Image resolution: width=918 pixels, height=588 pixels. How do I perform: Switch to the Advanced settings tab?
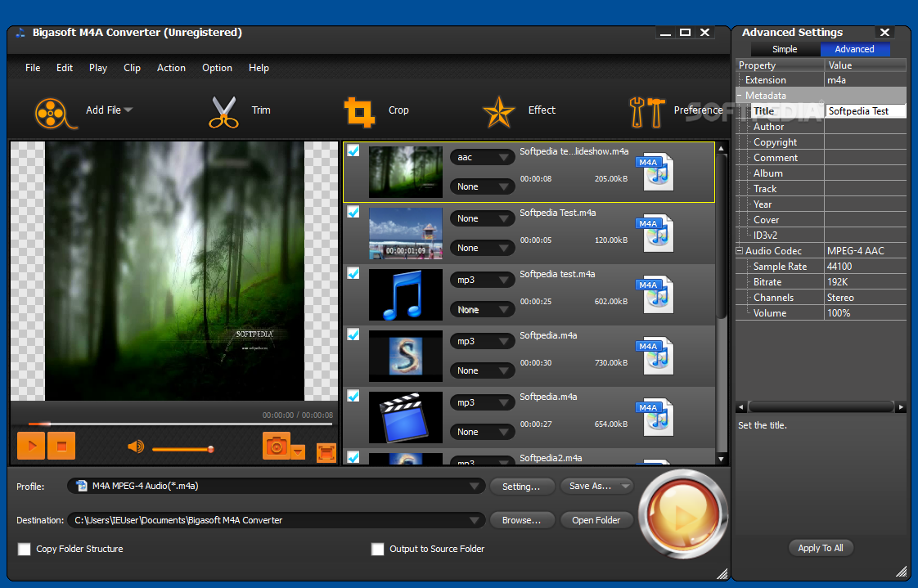click(855, 49)
